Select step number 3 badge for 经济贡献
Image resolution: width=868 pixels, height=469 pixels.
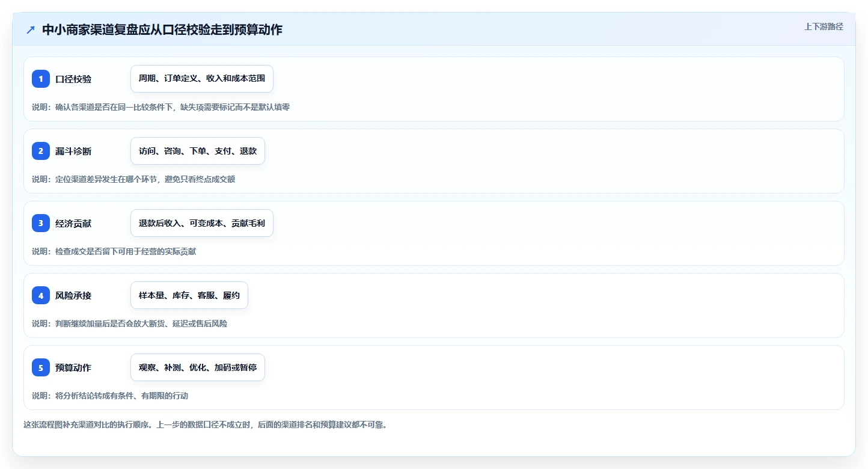point(41,223)
